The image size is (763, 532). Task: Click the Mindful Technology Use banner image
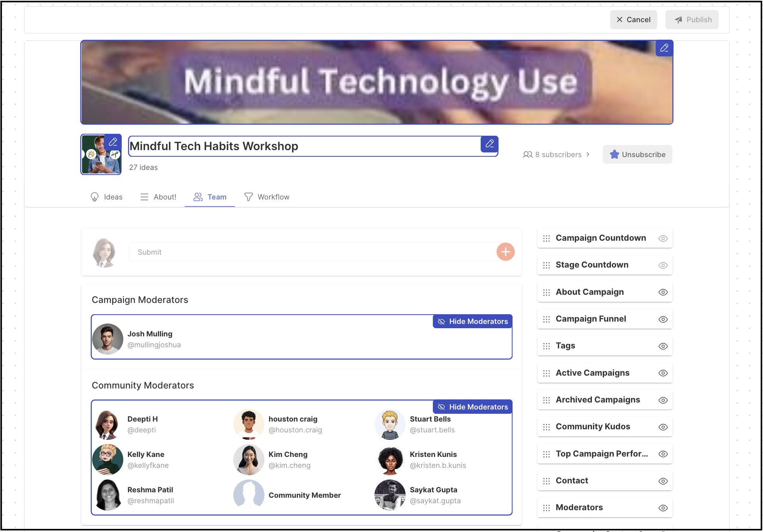click(x=376, y=82)
